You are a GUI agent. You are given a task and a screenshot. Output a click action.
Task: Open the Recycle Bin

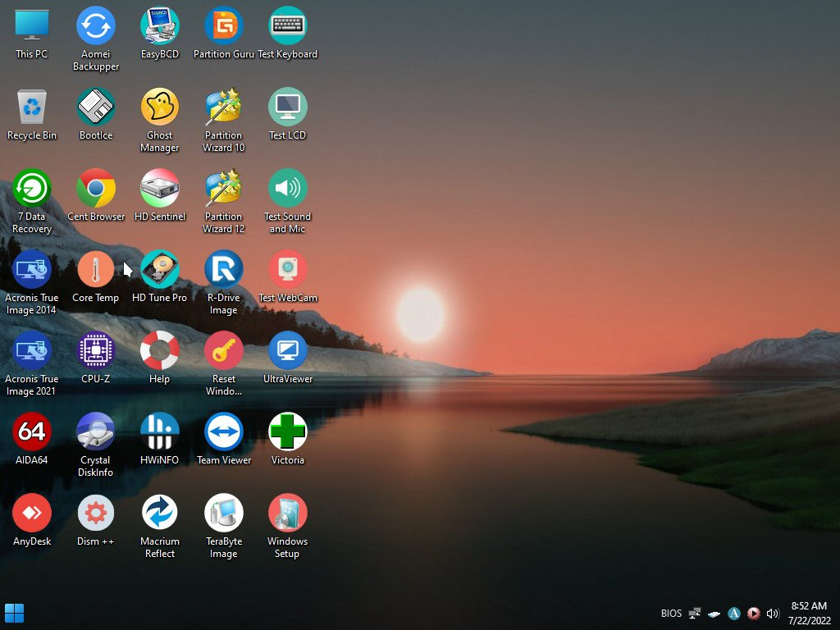coord(32,107)
